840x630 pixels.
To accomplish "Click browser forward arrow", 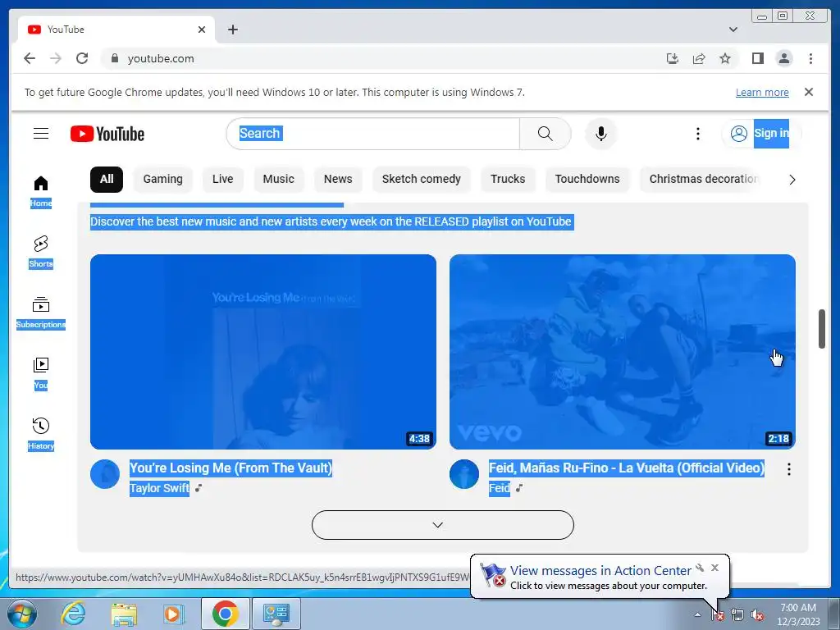I will (56, 58).
